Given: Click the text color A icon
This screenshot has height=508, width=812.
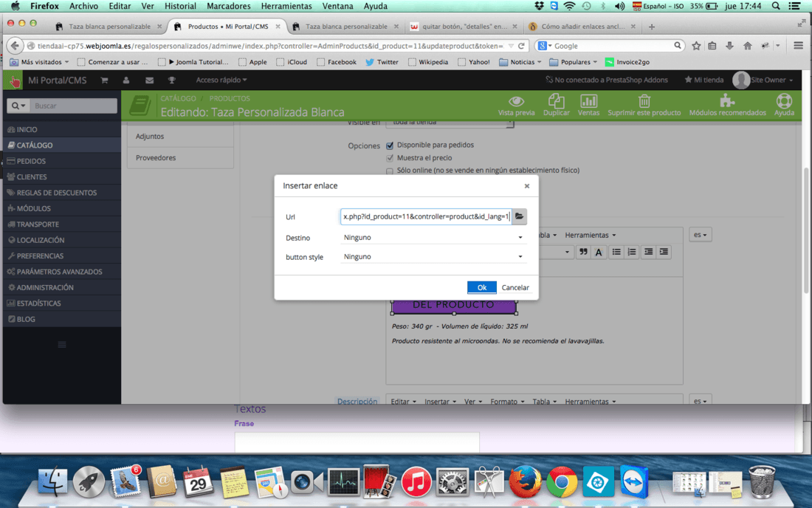Looking at the screenshot, I should coord(599,253).
